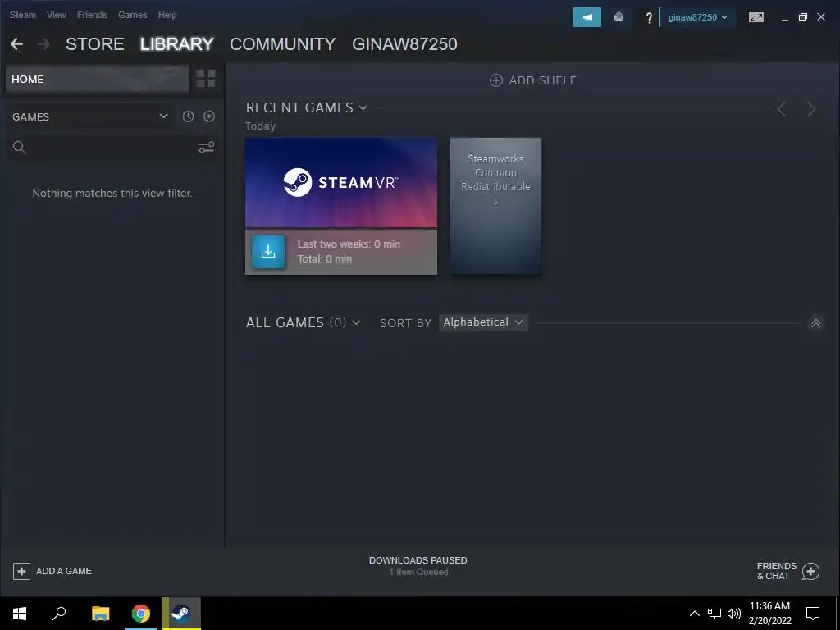Open the announcements megaphone icon

[x=587, y=17]
